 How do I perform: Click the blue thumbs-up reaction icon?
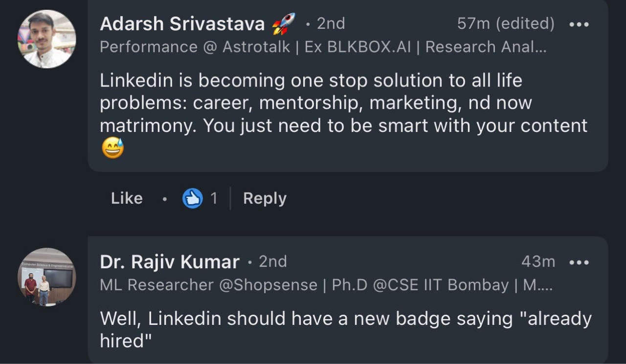tap(192, 198)
